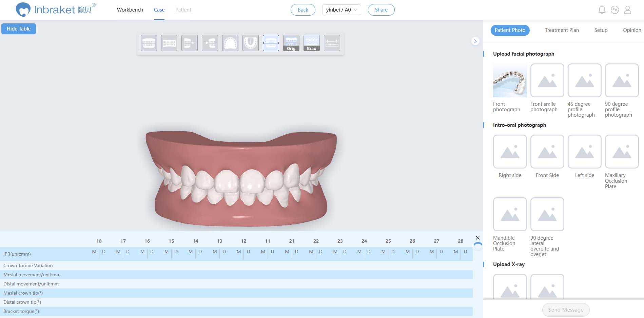
Task: Click the IPR(unit:mm) row label
Action: point(17,254)
